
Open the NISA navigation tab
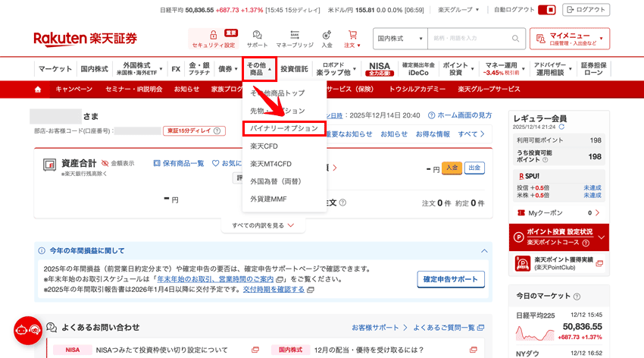pos(380,68)
